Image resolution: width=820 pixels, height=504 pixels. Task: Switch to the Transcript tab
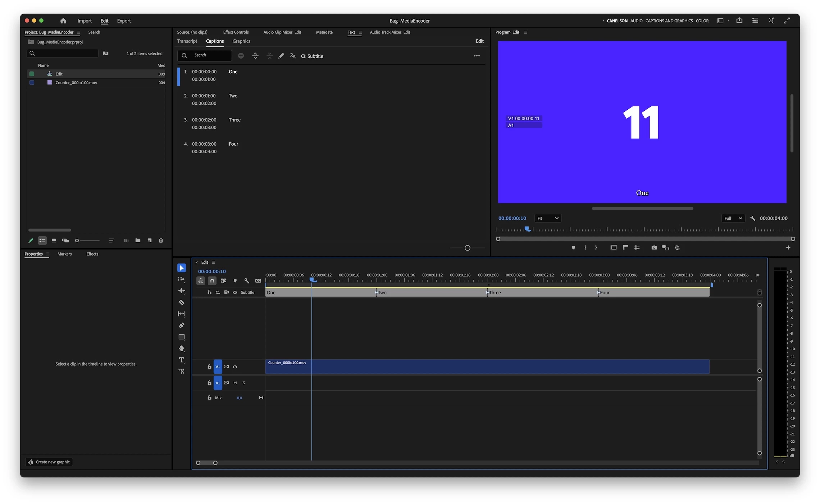[x=187, y=41]
